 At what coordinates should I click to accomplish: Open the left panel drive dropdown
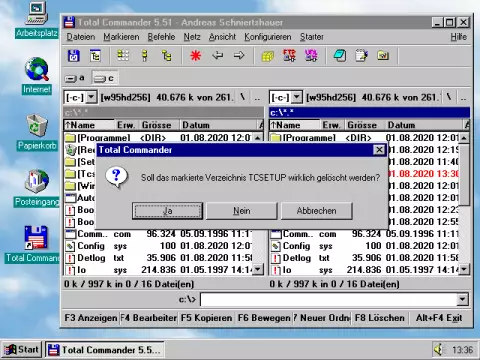91,97
